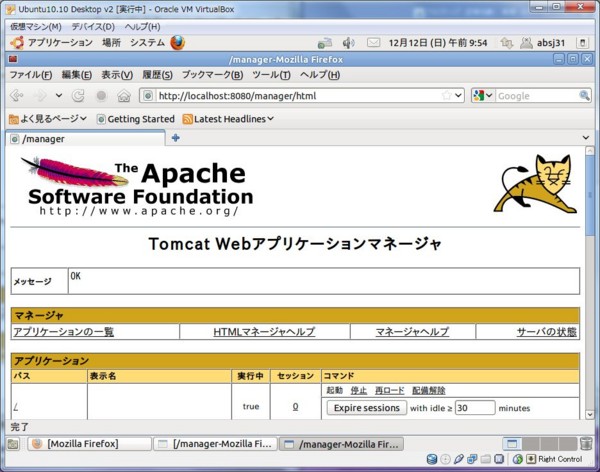Click the search magnifier icon
Screen dimensions: 600x472
coord(584,95)
